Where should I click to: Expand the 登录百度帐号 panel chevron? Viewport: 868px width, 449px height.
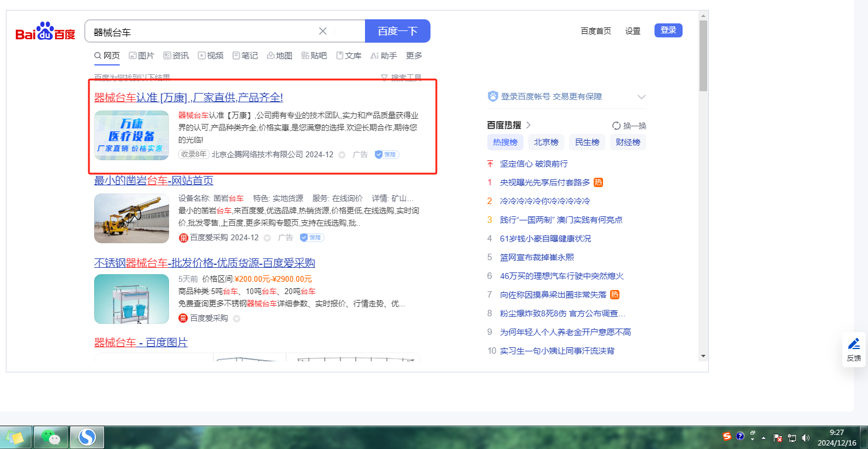tap(641, 96)
